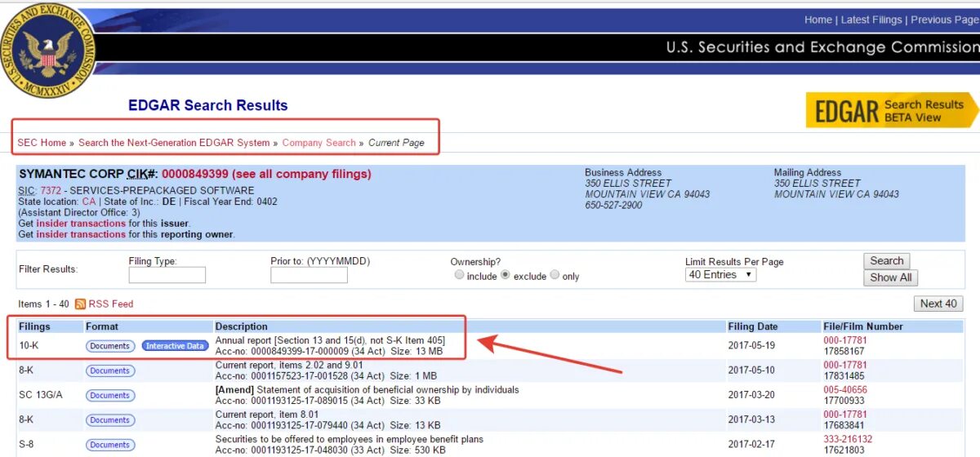Image resolution: width=980 pixels, height=457 pixels.
Task: Click the Items 1 - 40 text
Action: point(43,304)
